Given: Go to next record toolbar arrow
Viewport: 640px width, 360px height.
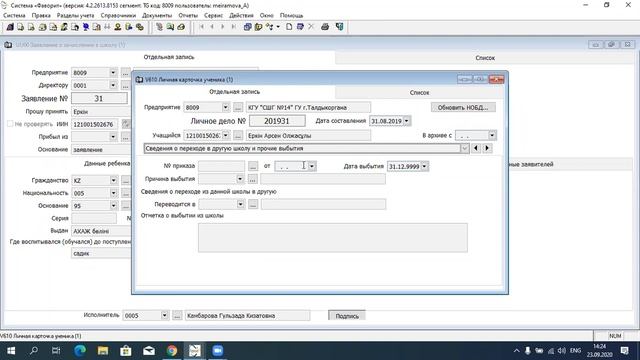Looking at the screenshot, I should tap(223, 27).
